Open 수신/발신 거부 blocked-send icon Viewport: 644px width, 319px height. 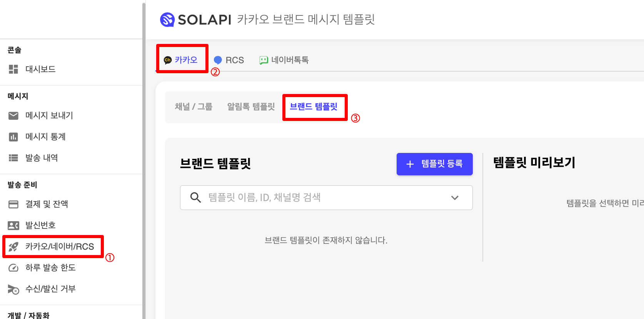13,289
